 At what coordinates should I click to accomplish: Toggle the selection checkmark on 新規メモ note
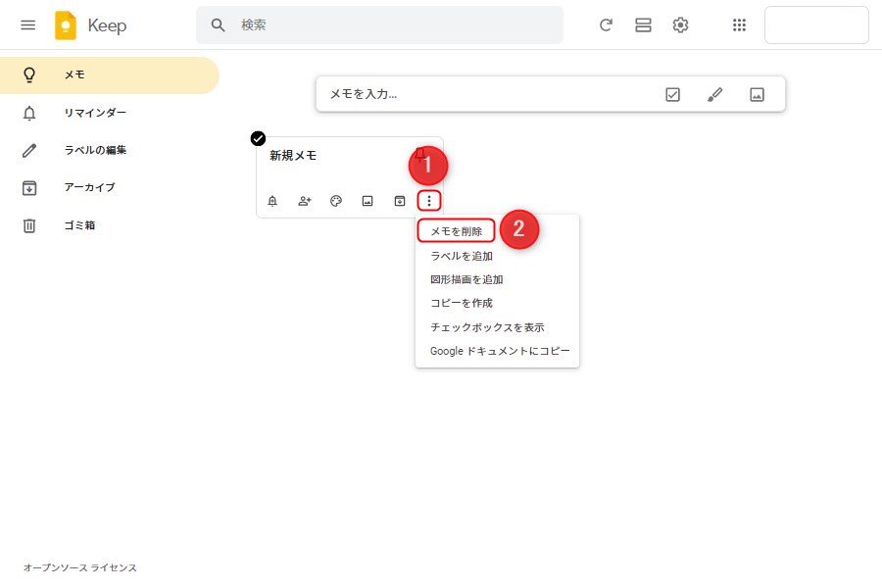pos(259,138)
